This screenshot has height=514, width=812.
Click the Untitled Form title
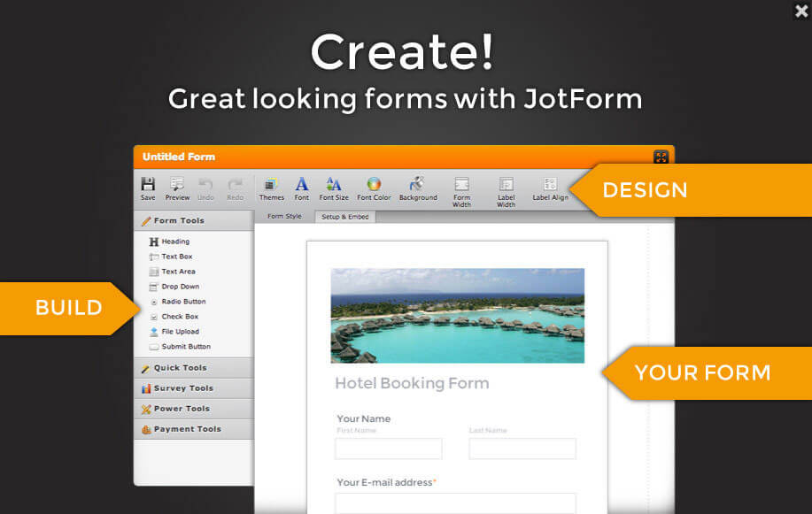click(x=179, y=157)
